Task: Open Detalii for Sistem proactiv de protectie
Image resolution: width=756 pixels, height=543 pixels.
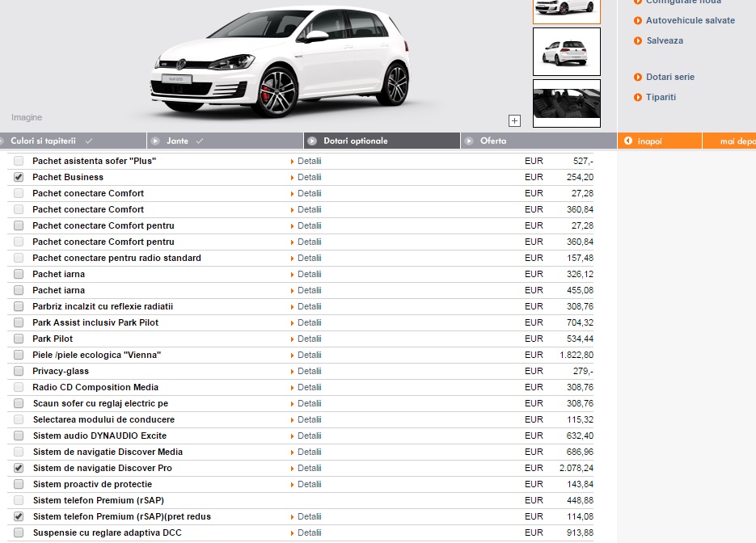Action: tap(310, 484)
